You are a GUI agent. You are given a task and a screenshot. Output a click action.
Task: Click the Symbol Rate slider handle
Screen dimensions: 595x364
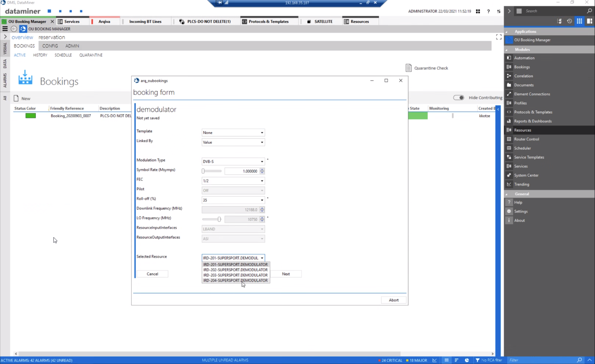click(x=203, y=171)
